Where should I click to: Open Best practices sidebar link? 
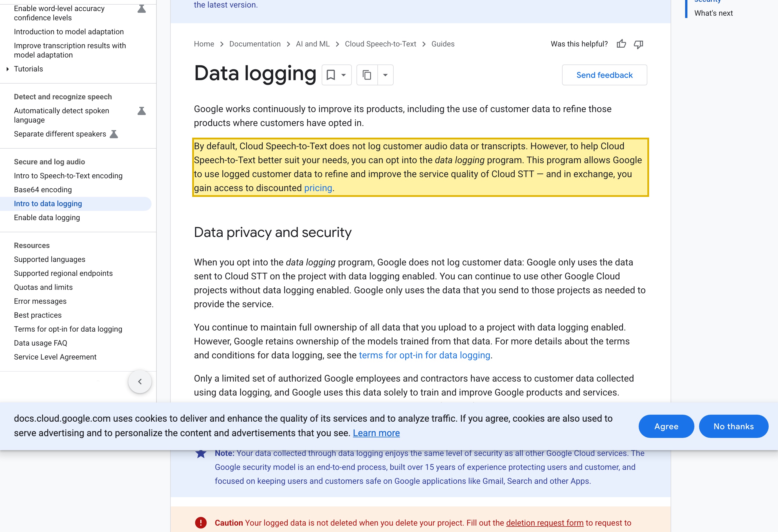[38, 315]
